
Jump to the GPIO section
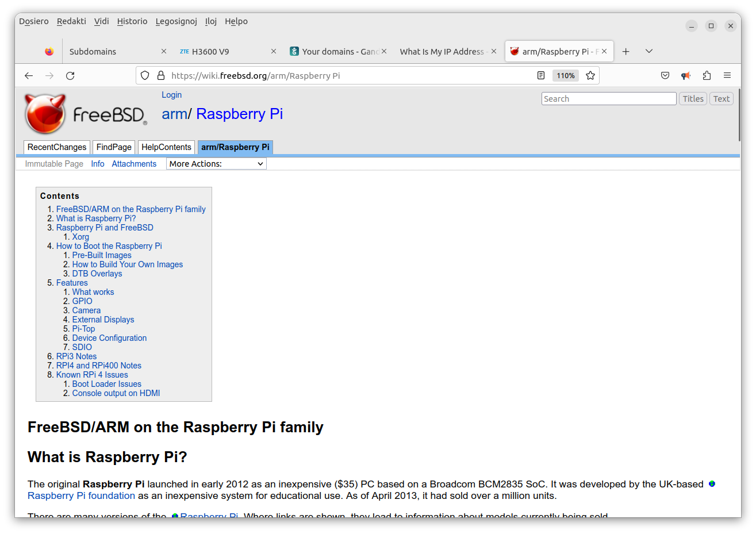82,301
